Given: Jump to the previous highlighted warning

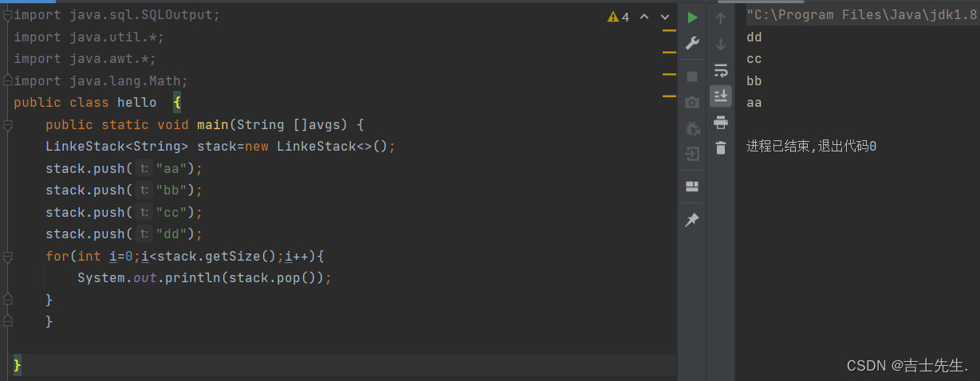Looking at the screenshot, I should point(644,17).
